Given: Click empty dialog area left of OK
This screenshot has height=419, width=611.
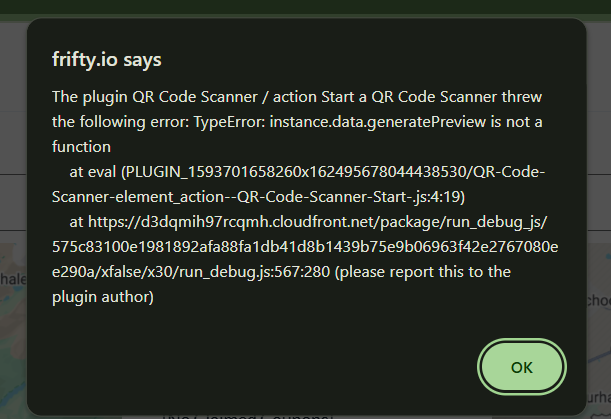Looking at the screenshot, I should click(250, 367).
